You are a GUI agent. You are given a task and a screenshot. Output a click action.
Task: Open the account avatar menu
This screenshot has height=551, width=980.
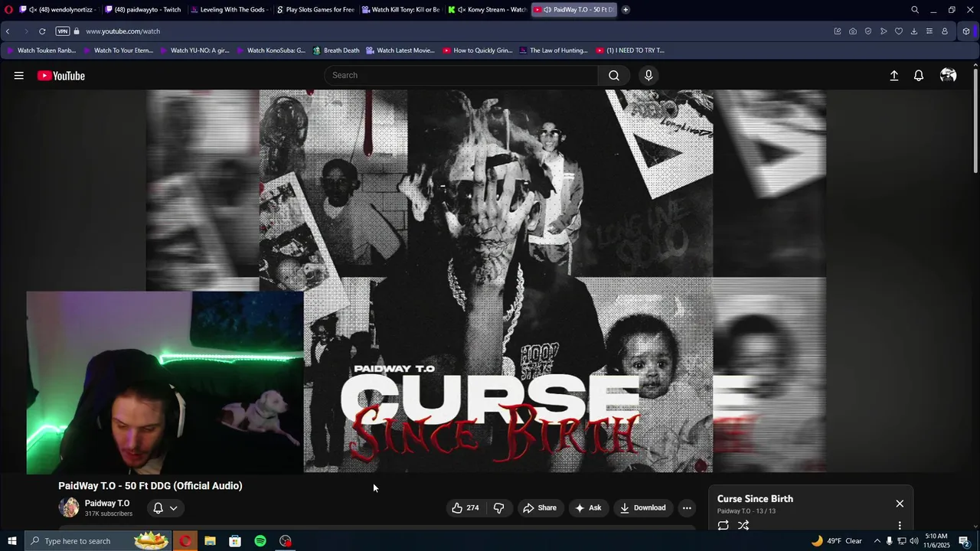coord(948,75)
